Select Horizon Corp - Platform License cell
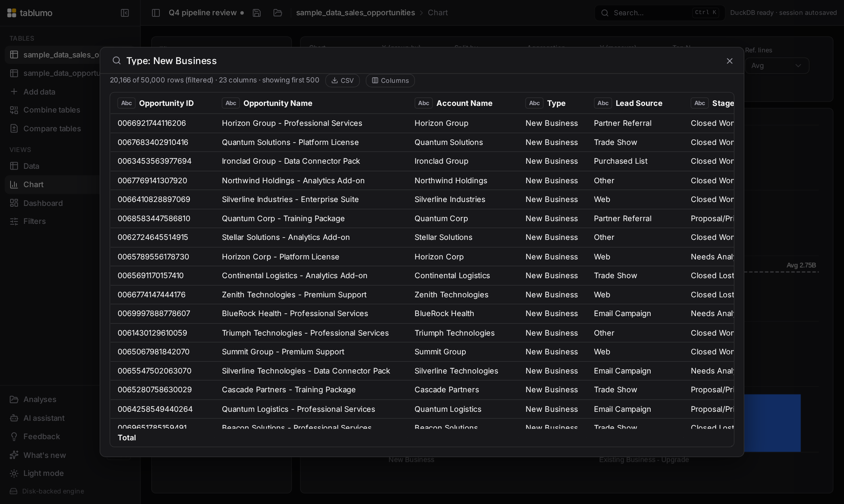 coord(280,257)
